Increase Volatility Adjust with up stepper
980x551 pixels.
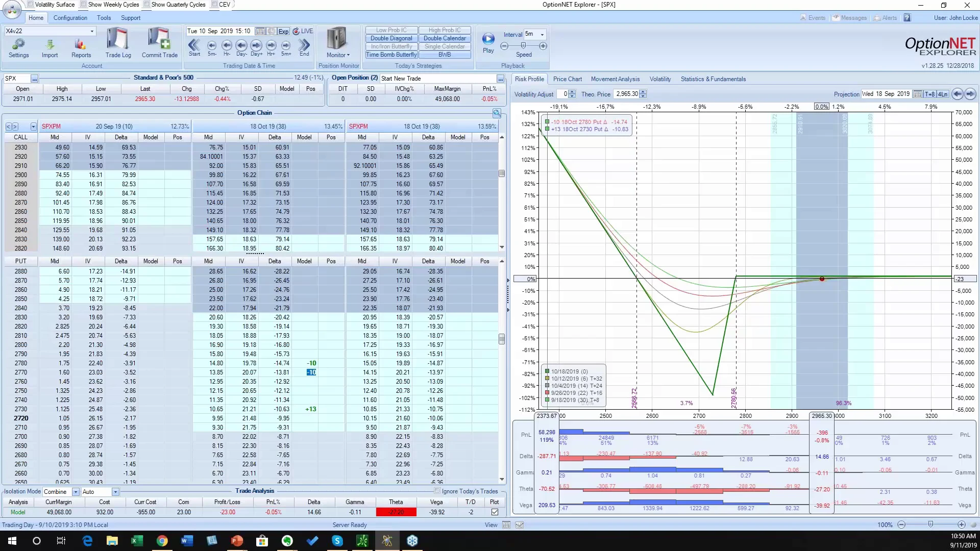coord(572,92)
